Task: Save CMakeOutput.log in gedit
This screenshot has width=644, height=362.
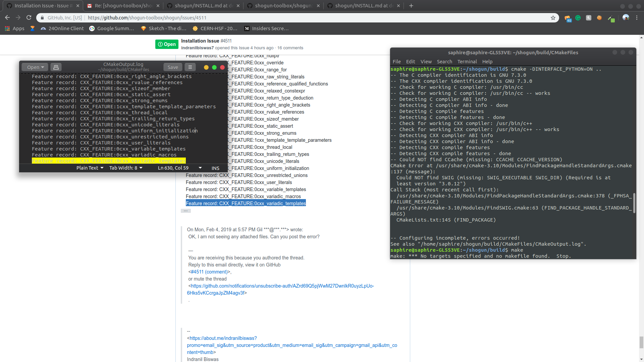Action: click(x=173, y=67)
